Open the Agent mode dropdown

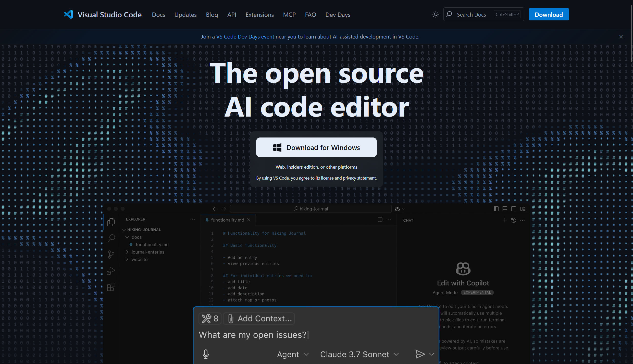(293, 354)
